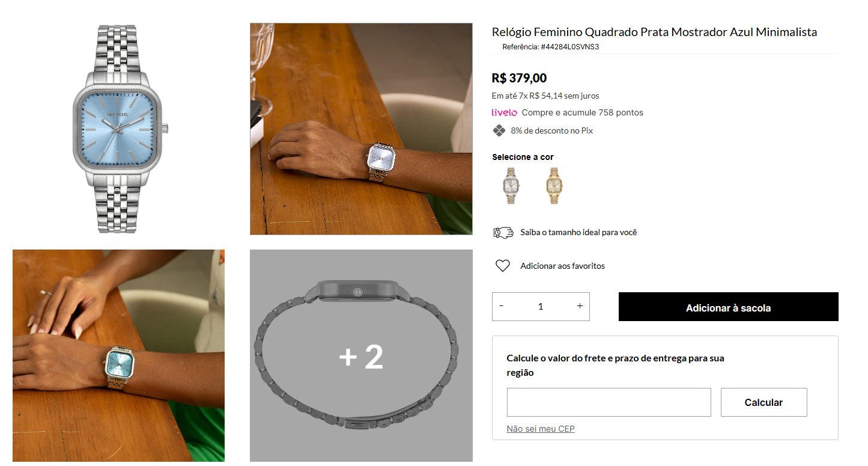View wrist-on-table watch photo at top
The width and height of the screenshot is (868, 466).
click(x=361, y=129)
